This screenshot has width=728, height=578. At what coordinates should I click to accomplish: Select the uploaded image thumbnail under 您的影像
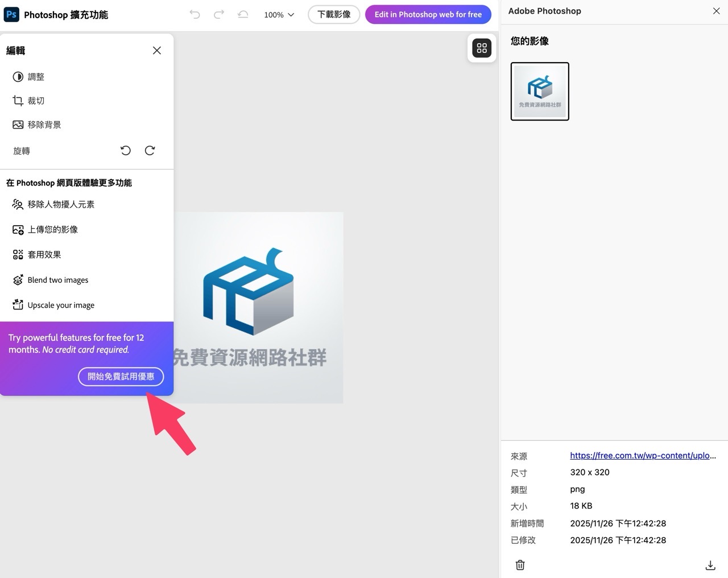tap(539, 91)
